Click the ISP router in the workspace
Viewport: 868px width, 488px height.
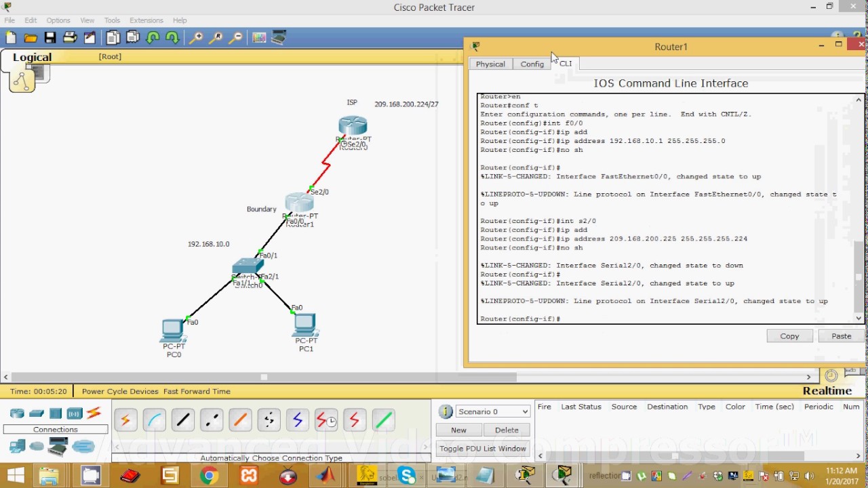(353, 127)
